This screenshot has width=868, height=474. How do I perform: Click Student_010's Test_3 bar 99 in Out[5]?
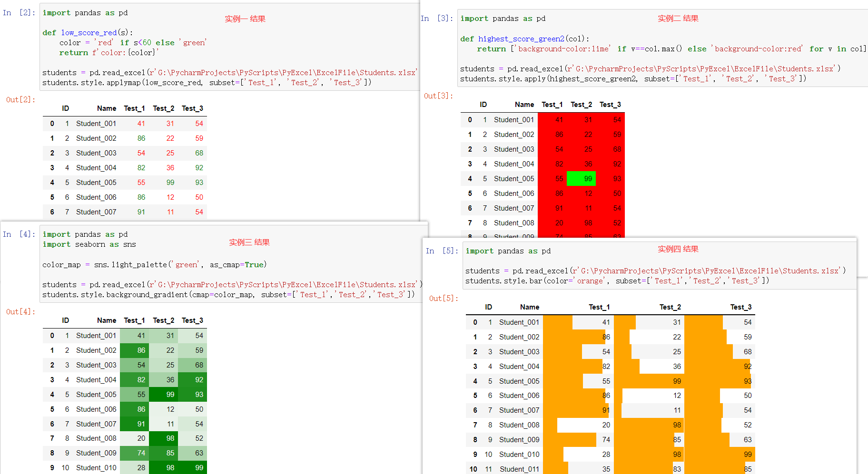pos(720,455)
